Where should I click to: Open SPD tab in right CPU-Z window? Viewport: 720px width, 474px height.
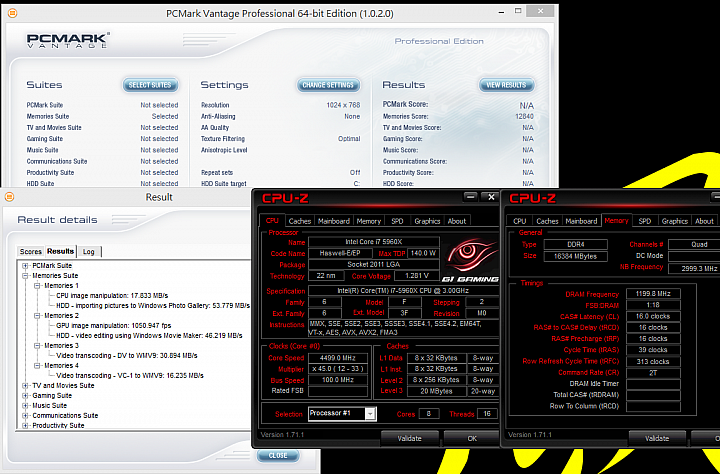[x=645, y=221]
